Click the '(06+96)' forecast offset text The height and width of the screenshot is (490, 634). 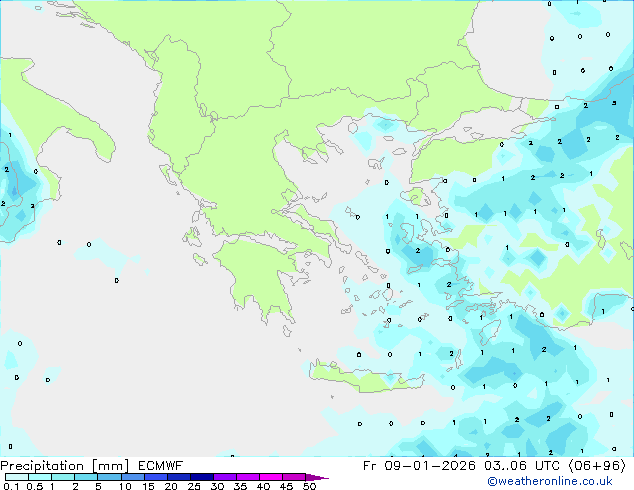tap(597, 466)
